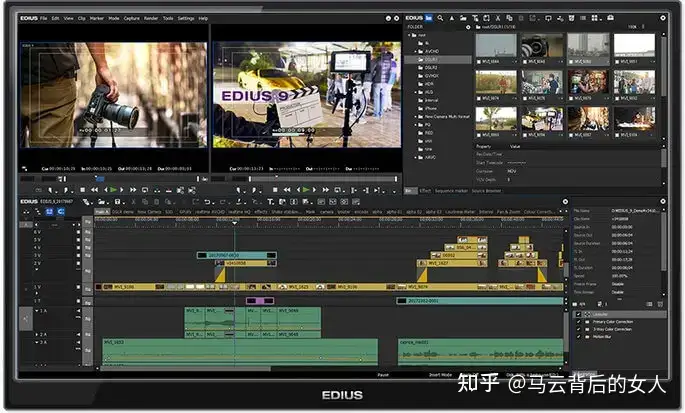
Task: Click the save project icon on timeline toolbar
Action: pos(117,201)
